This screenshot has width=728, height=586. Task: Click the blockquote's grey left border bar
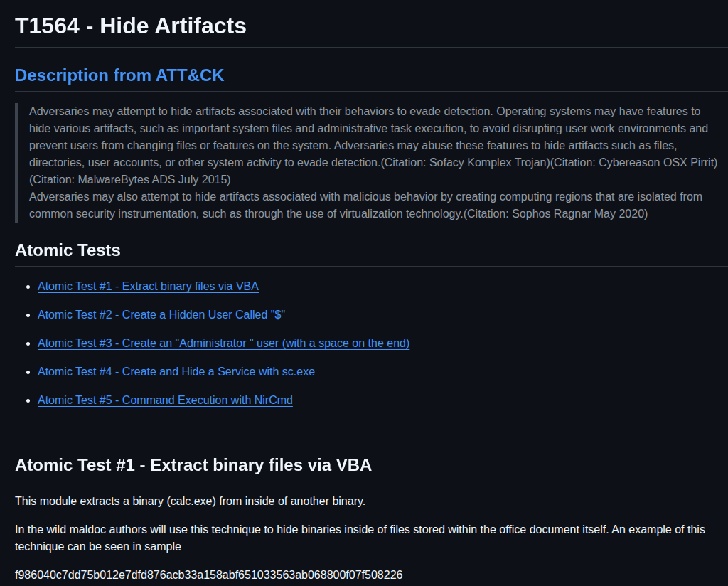[x=16, y=163]
